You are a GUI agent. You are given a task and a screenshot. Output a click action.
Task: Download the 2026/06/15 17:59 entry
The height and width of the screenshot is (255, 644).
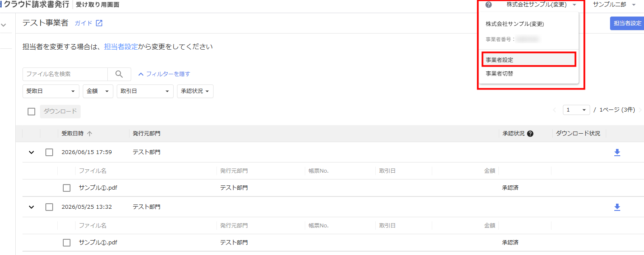[617, 152]
